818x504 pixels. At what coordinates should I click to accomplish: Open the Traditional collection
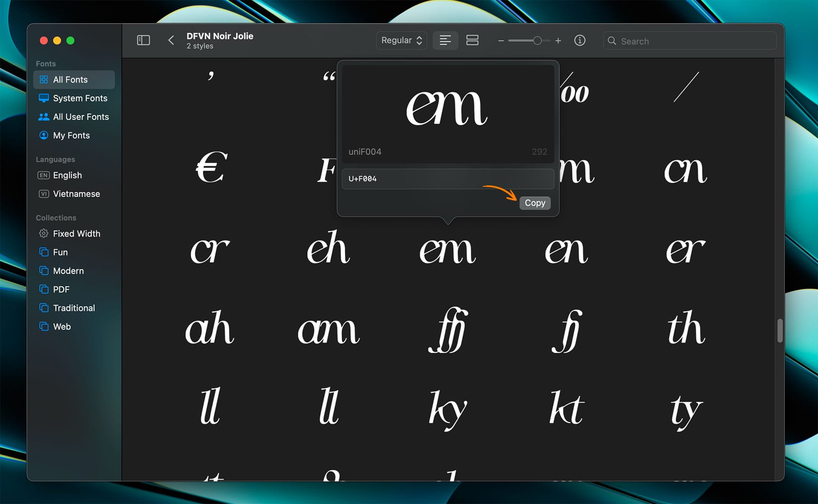74,308
